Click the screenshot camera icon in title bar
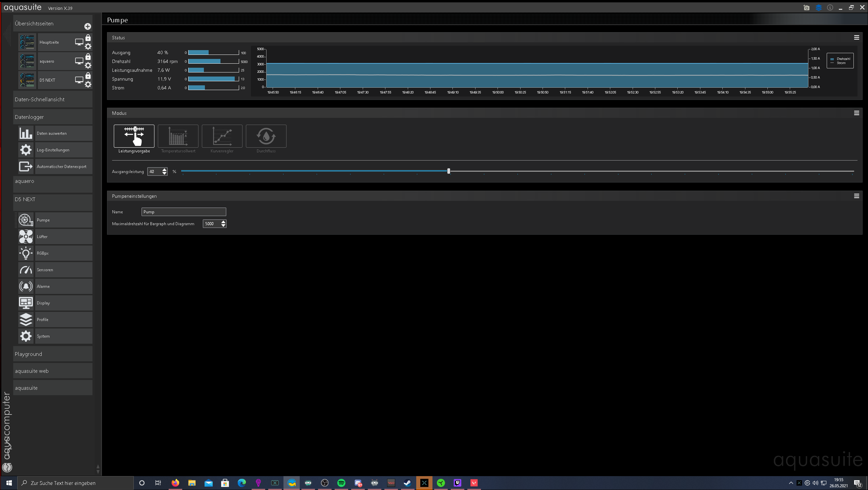This screenshot has width=868, height=490. (x=806, y=8)
